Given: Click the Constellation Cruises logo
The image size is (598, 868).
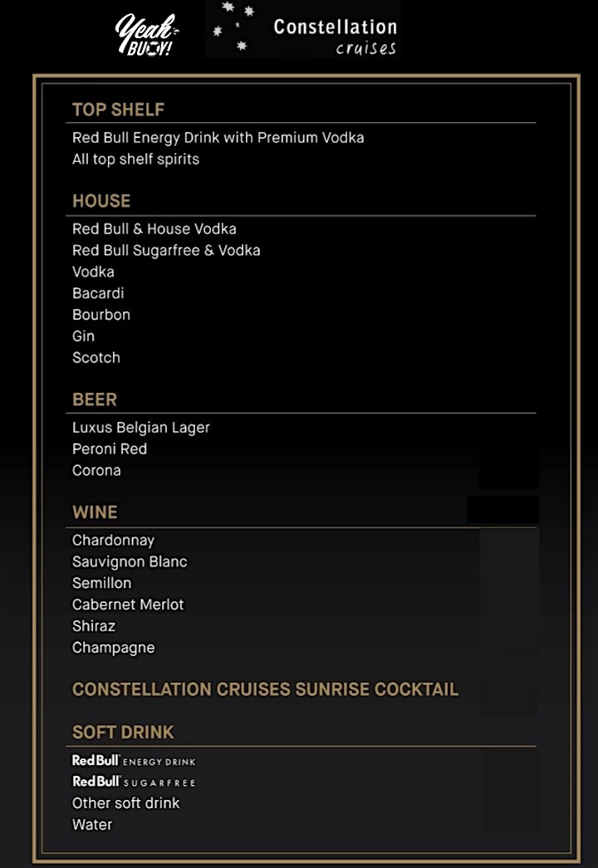Looking at the screenshot, I should point(303,29).
